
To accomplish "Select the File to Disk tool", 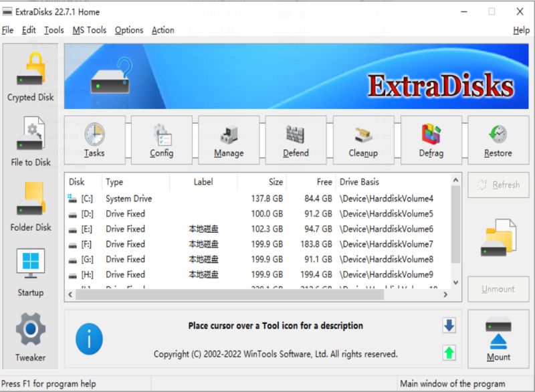I will 30,142.
